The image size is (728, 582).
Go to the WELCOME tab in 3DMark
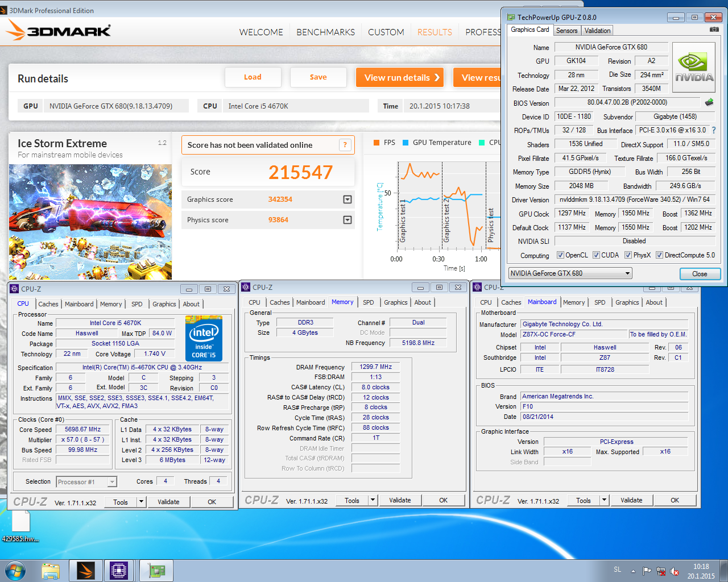[261, 32]
